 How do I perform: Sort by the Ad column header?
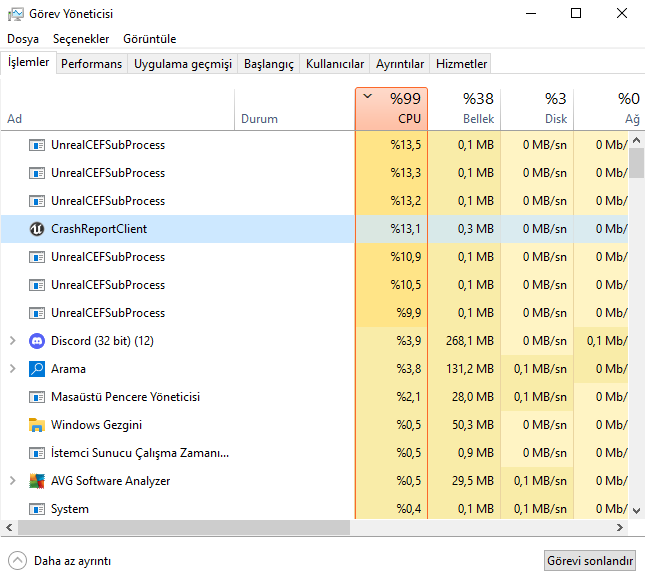pos(118,109)
